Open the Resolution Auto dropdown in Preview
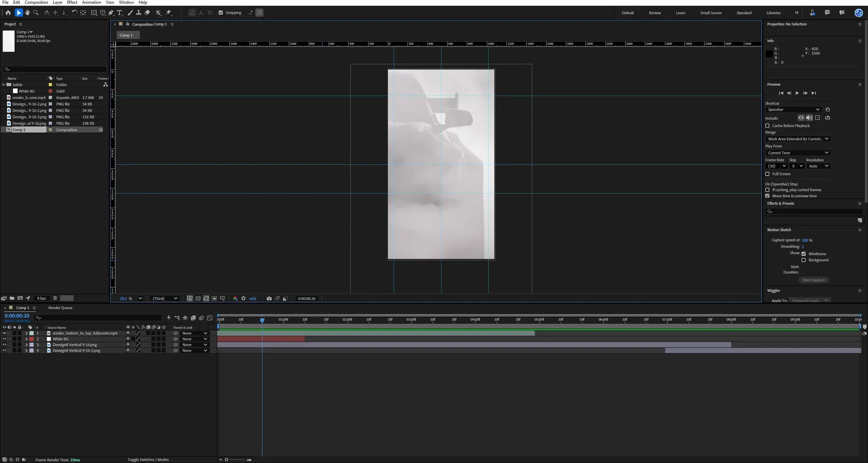Screen dimensions: 868x463 coord(818,166)
